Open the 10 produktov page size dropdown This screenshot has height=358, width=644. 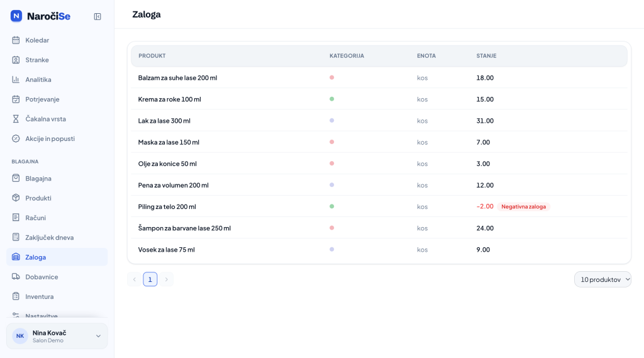pyautogui.click(x=602, y=279)
